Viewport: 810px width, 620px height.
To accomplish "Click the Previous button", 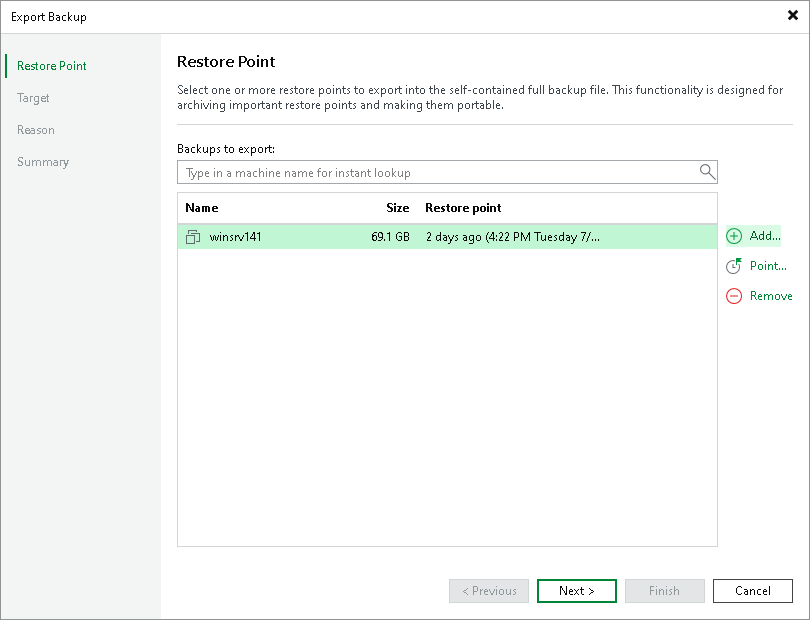I will click(x=489, y=591).
